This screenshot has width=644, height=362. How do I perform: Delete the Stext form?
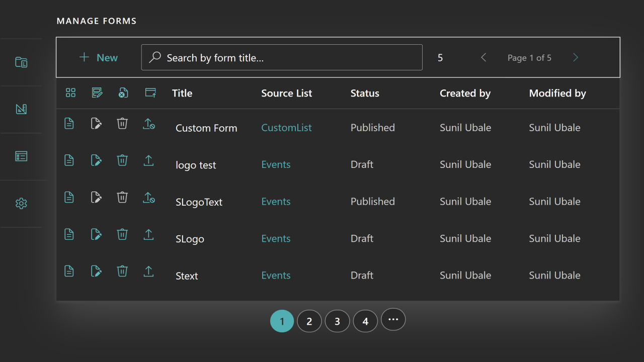(x=122, y=271)
